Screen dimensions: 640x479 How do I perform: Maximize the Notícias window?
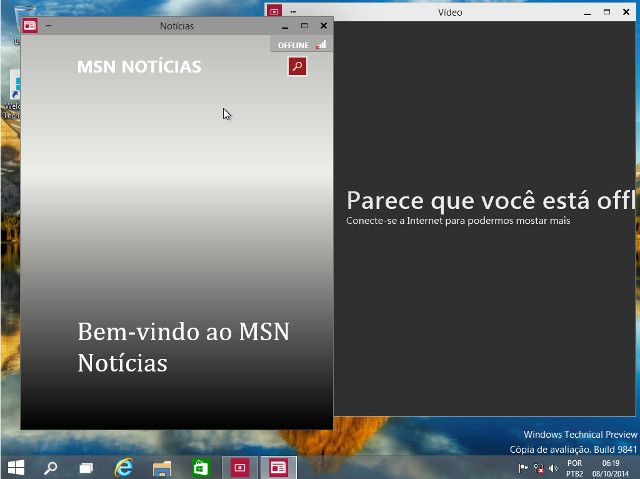(304, 26)
